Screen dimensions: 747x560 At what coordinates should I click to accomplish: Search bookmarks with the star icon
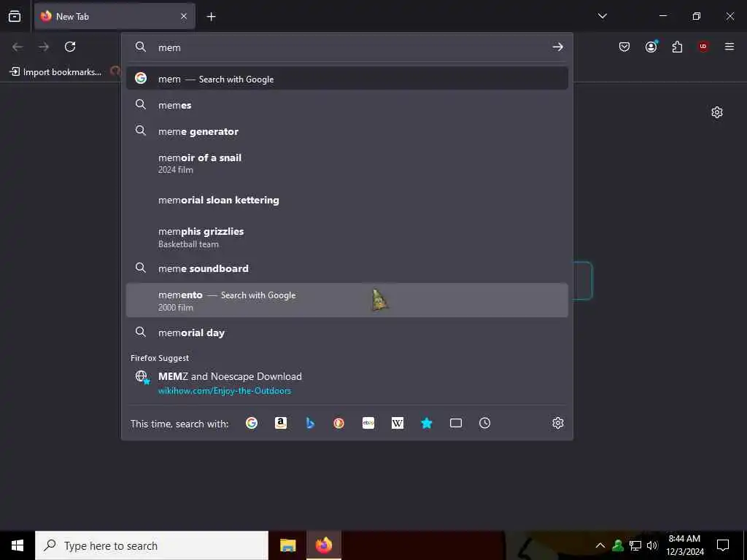click(426, 423)
